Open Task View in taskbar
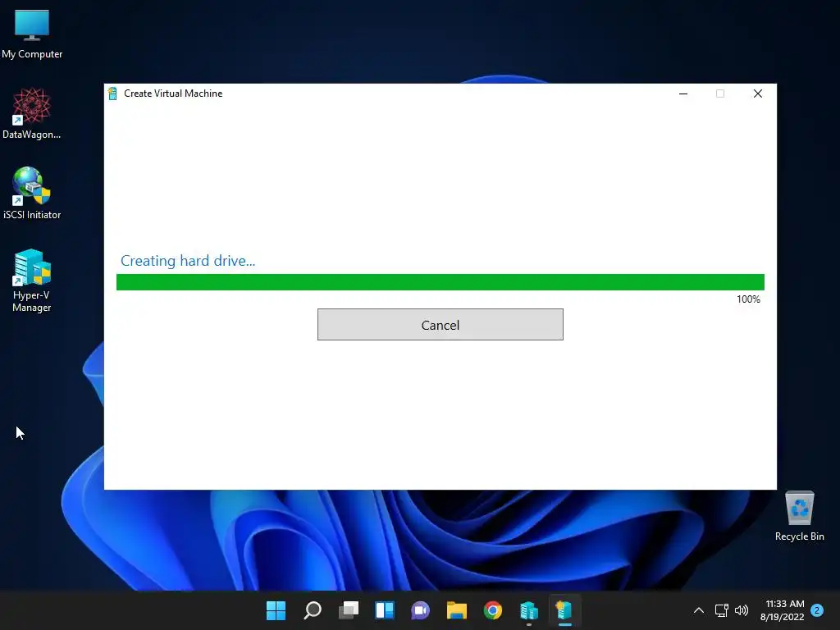The height and width of the screenshot is (630, 840). [x=349, y=610]
